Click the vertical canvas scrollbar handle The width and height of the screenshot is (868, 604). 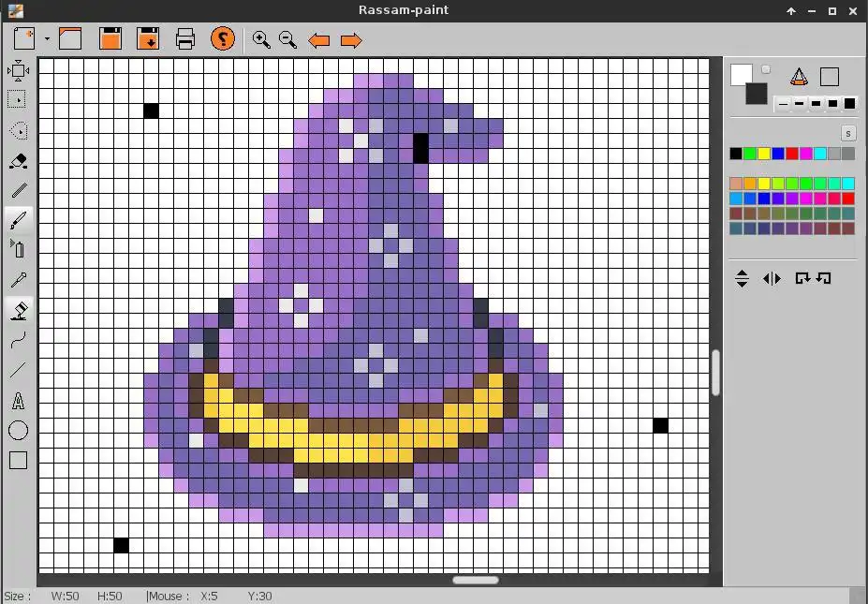pyautogui.click(x=715, y=373)
